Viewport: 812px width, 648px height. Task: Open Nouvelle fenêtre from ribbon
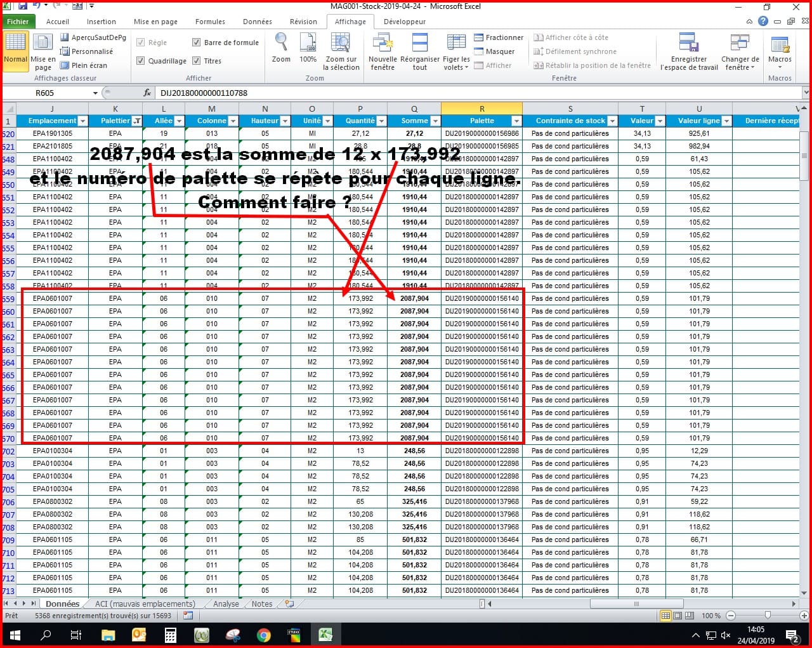pyautogui.click(x=383, y=44)
